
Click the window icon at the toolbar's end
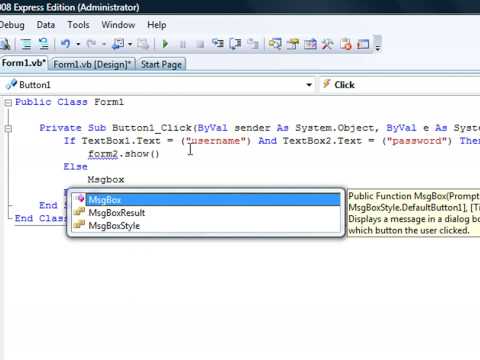pos(363,44)
